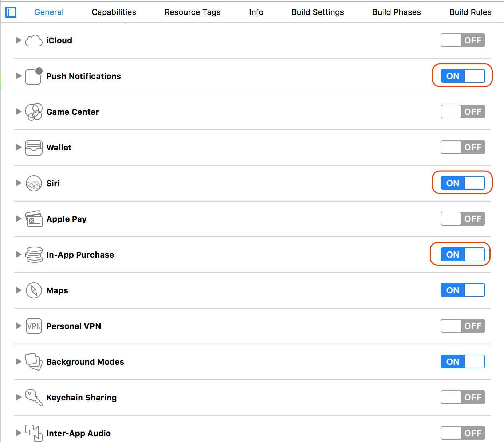The width and height of the screenshot is (504, 442).
Task: Click the Keychain Sharing key icon
Action: point(34,398)
